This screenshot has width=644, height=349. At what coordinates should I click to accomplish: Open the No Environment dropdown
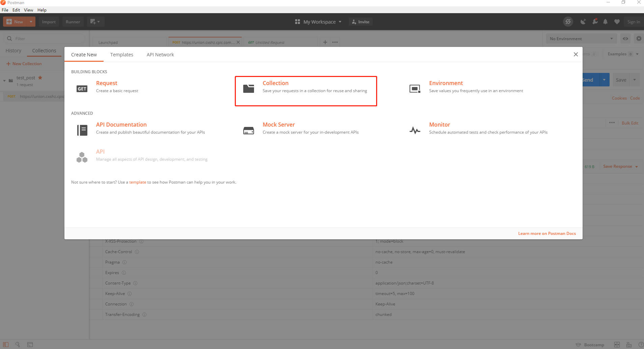point(582,39)
